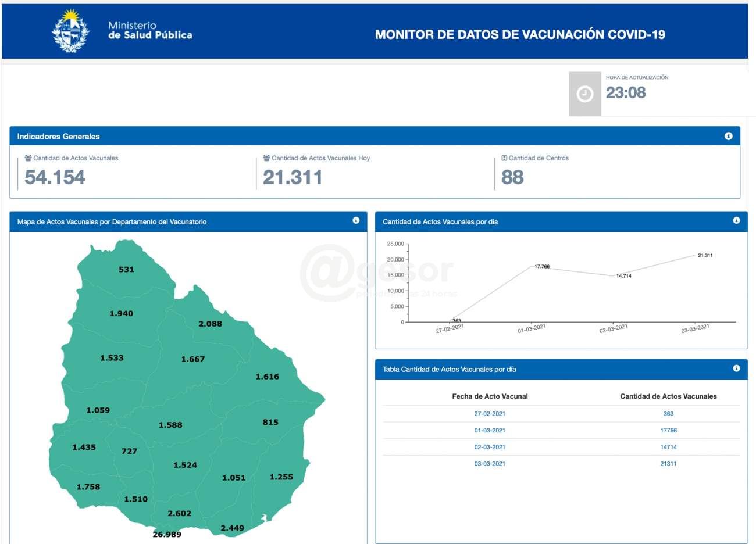Viewport: 756px width, 544px height.
Task: Click the 21.311 data point on the line chart
Action: 696,255
